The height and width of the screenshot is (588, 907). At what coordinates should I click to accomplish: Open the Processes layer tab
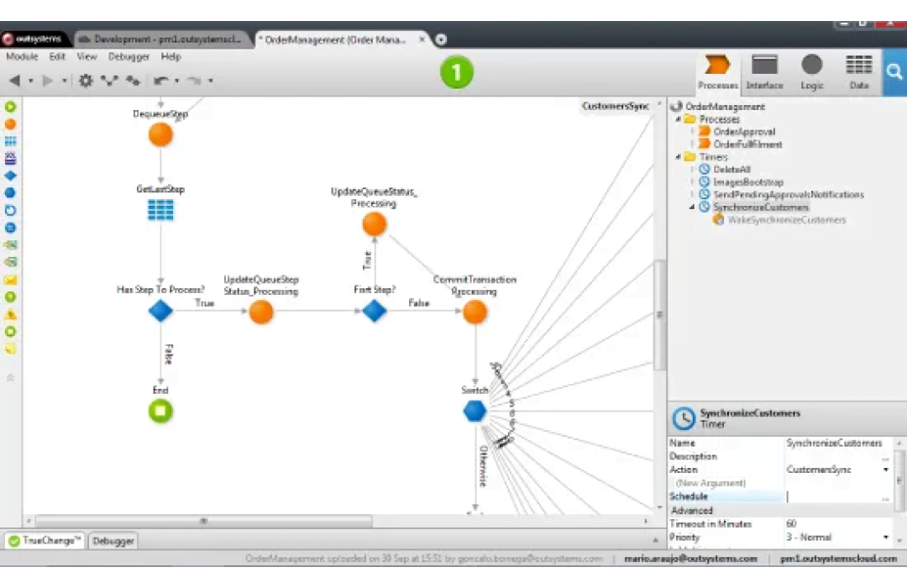point(717,72)
